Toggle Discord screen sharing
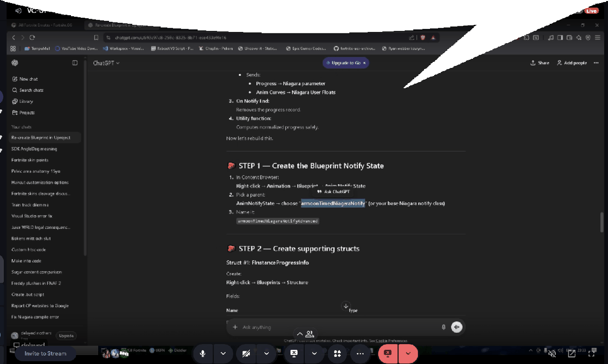Screen dimensions: 608x364 [x=294, y=353]
